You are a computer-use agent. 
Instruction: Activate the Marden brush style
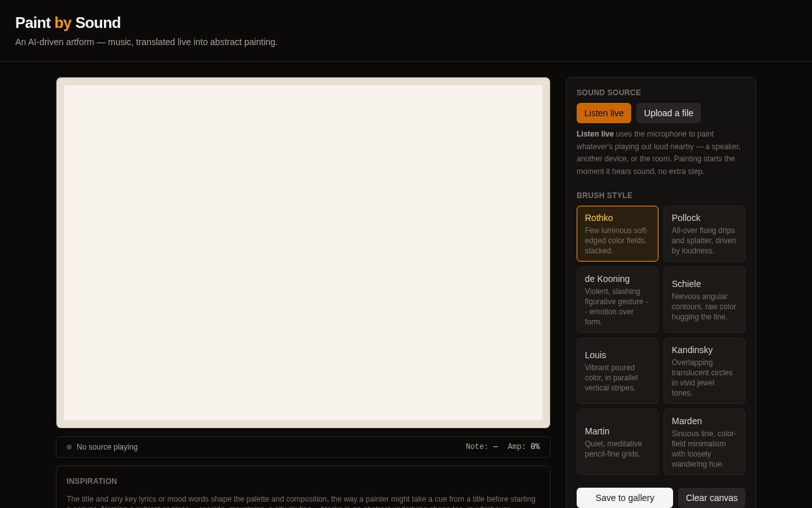(704, 442)
